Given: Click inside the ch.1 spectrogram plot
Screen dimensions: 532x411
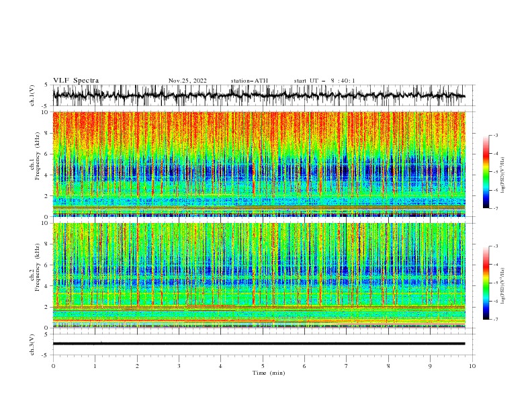Looking at the screenshot, I should coord(259,164).
